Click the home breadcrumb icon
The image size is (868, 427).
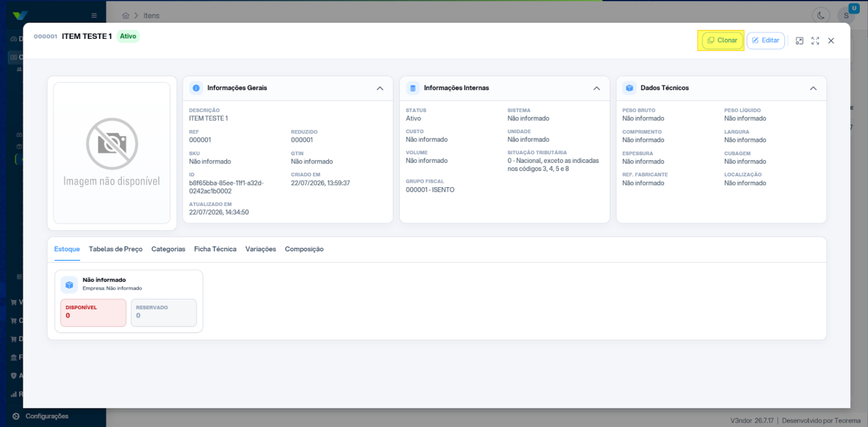point(125,16)
